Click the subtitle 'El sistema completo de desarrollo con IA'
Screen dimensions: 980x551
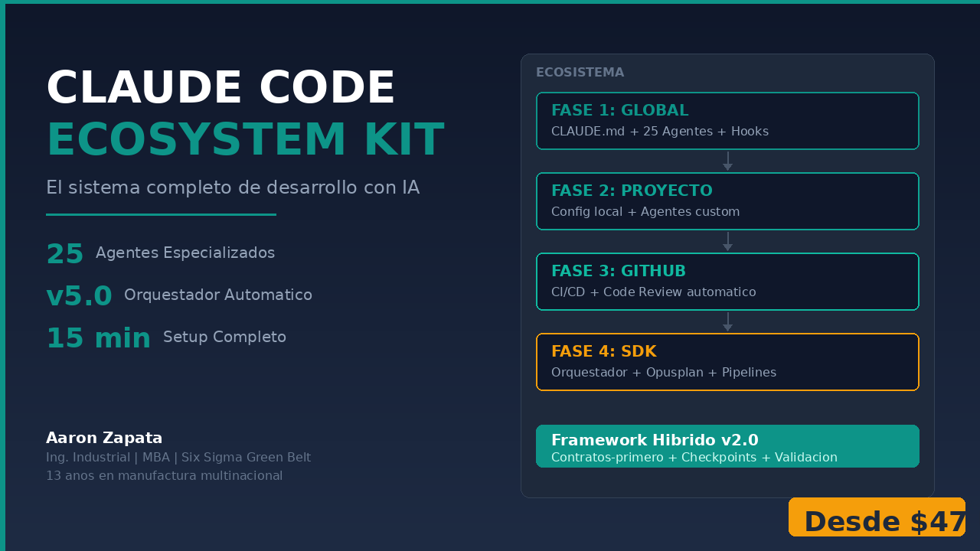tap(233, 187)
